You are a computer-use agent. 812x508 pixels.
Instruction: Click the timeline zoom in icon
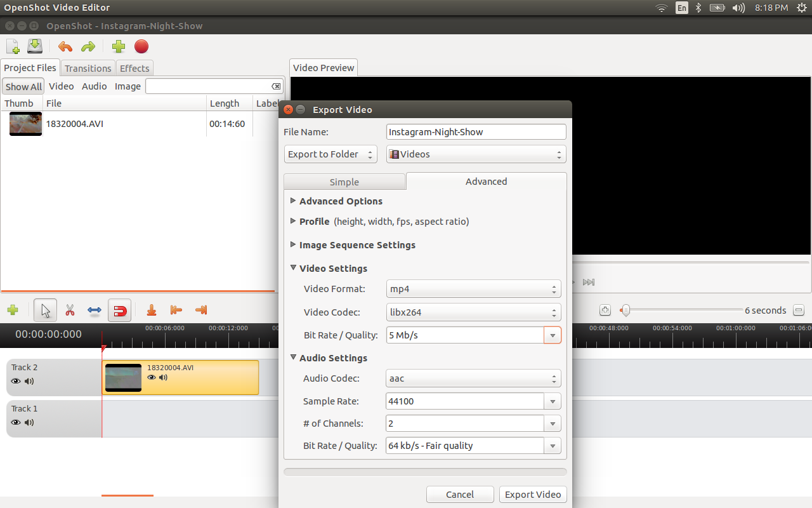pyautogui.click(x=605, y=311)
